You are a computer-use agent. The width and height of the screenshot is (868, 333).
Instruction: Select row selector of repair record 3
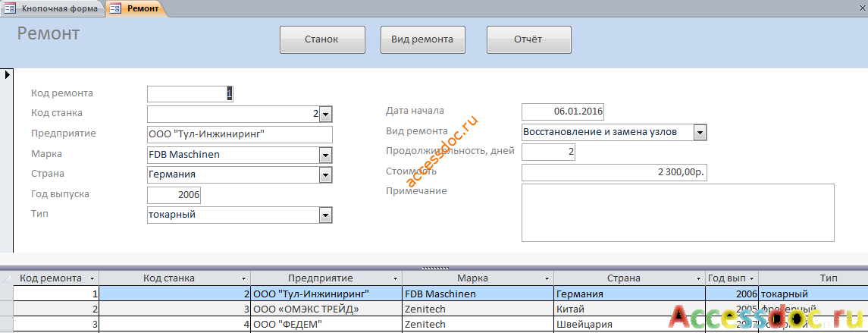(x=7, y=324)
